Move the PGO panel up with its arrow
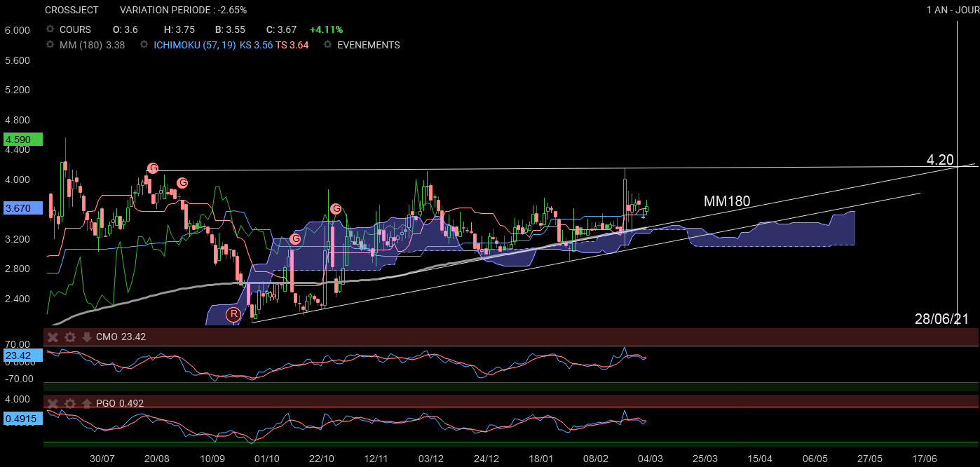Image resolution: width=980 pixels, height=467 pixels. click(x=87, y=403)
